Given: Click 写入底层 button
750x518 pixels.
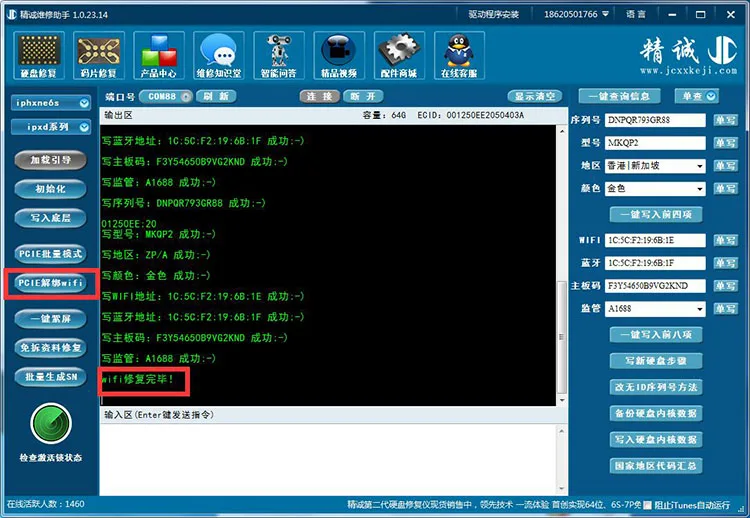Looking at the screenshot, I should coord(51,218).
